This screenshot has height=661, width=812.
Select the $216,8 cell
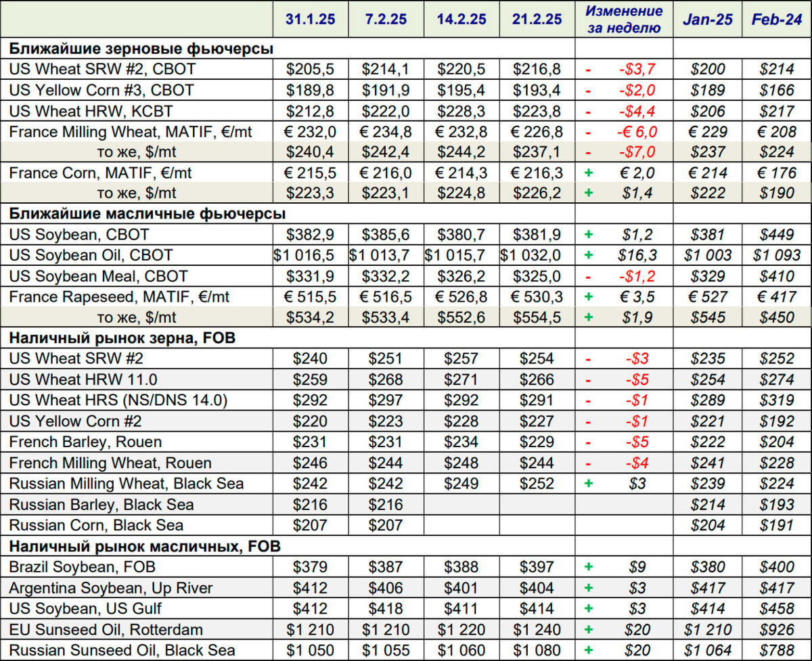point(537,69)
